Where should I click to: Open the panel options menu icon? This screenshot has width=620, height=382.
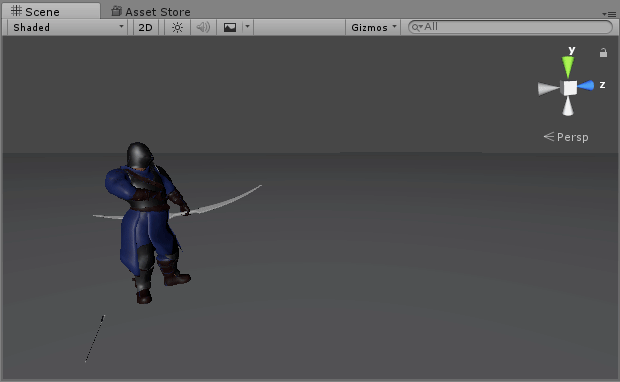[x=609, y=14]
